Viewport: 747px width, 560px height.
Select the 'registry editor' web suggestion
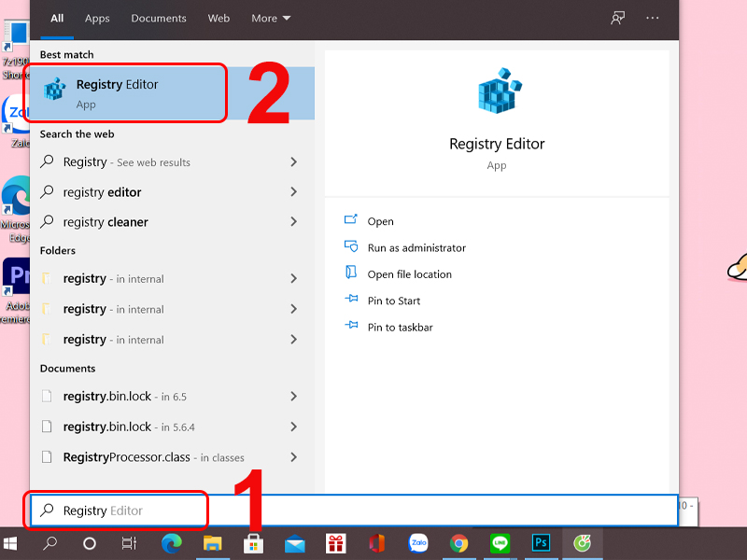(x=172, y=192)
